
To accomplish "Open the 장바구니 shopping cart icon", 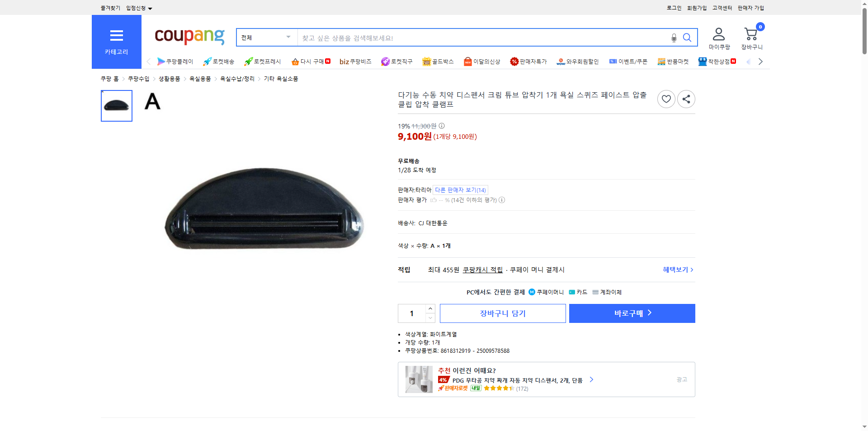I will pyautogui.click(x=751, y=34).
